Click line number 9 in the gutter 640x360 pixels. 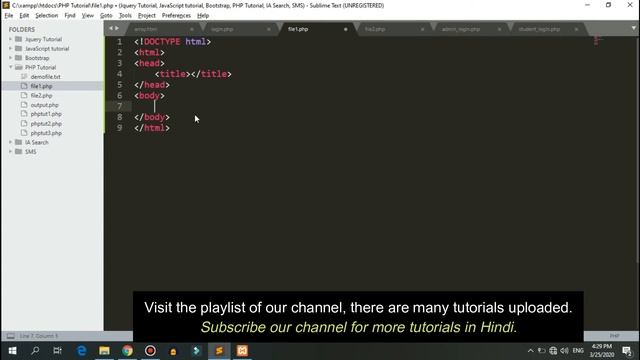pyautogui.click(x=119, y=128)
